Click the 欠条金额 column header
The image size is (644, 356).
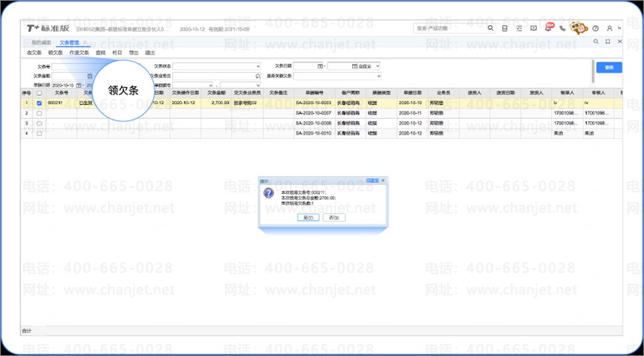[x=216, y=94]
